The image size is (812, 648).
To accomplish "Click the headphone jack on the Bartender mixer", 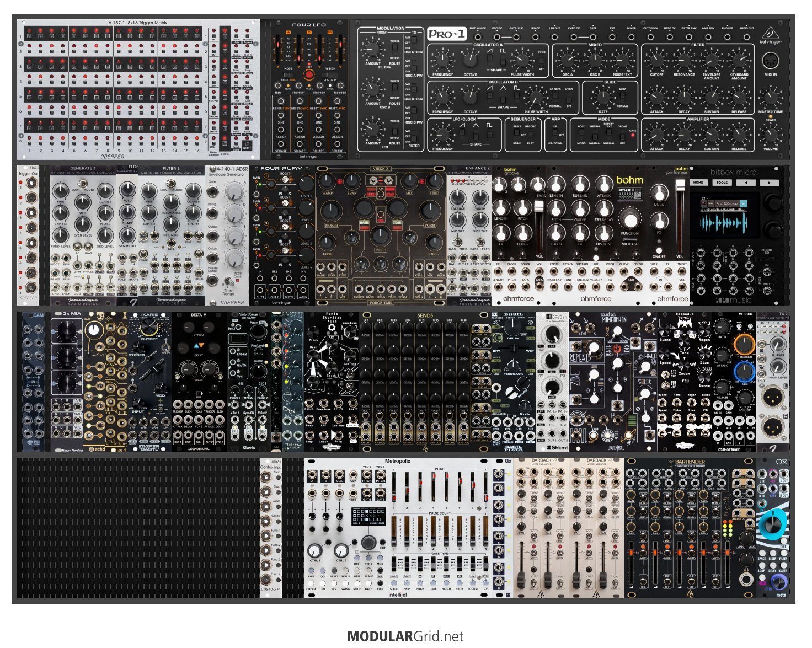I will [745, 579].
